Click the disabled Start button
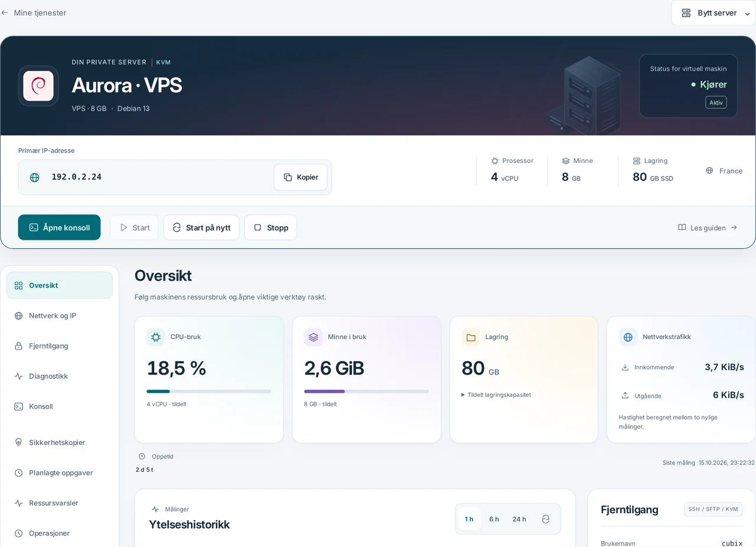The height and width of the screenshot is (547, 756). pos(134,227)
